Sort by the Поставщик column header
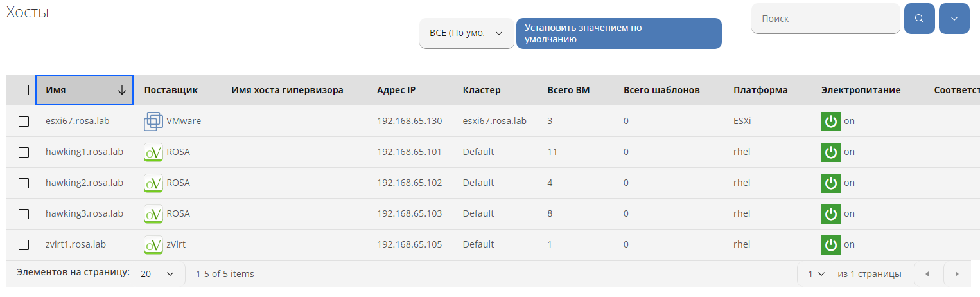This screenshot has width=980, height=297. (171, 90)
